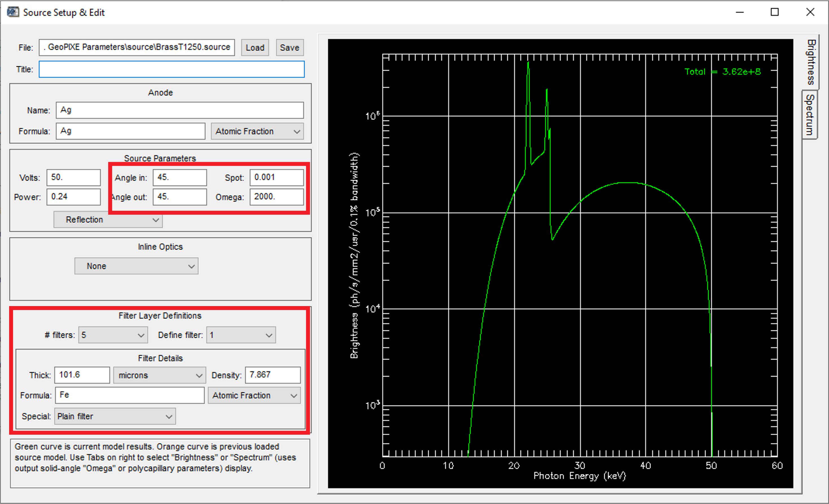
Task: Click the Title input field
Action: 172,69
